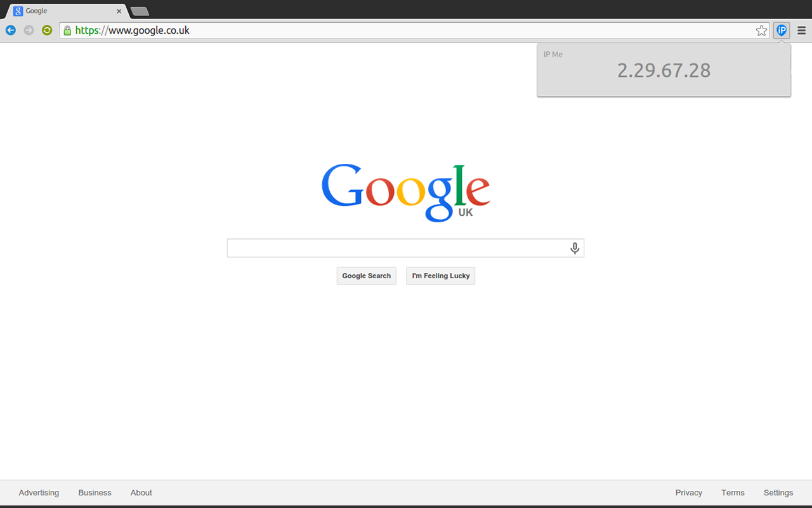Open the About footer link
This screenshot has height=508, width=812.
[x=141, y=493]
